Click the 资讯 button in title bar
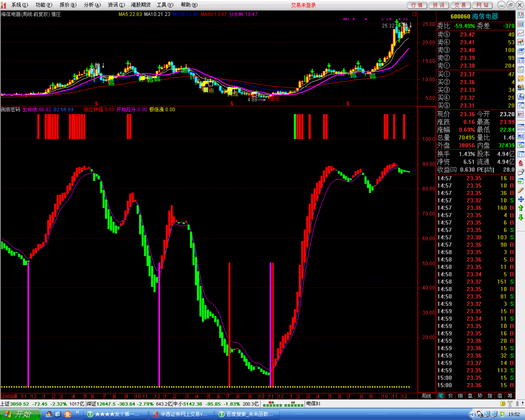 coord(438,5)
